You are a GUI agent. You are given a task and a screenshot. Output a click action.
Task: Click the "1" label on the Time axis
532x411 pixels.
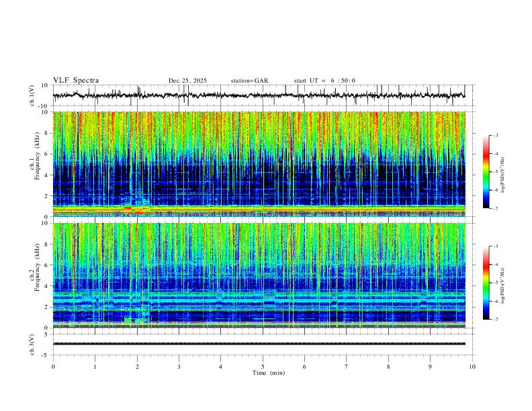click(95, 367)
